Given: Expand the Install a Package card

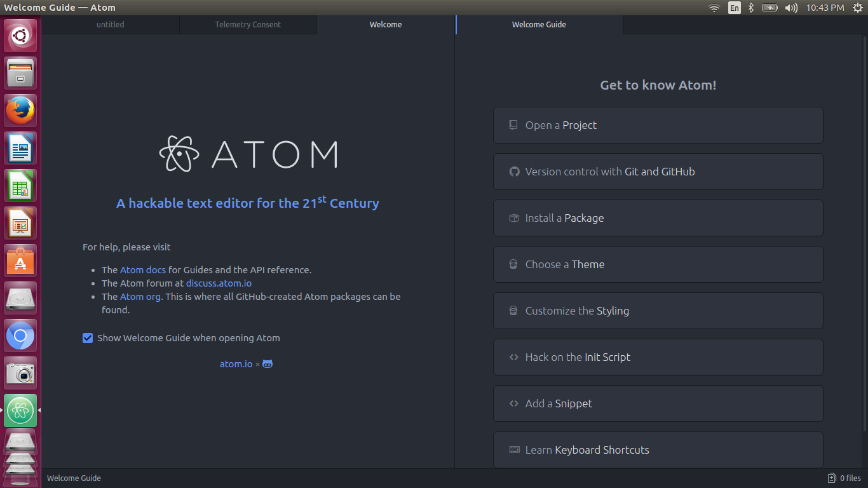Looking at the screenshot, I should pyautogui.click(x=658, y=218).
